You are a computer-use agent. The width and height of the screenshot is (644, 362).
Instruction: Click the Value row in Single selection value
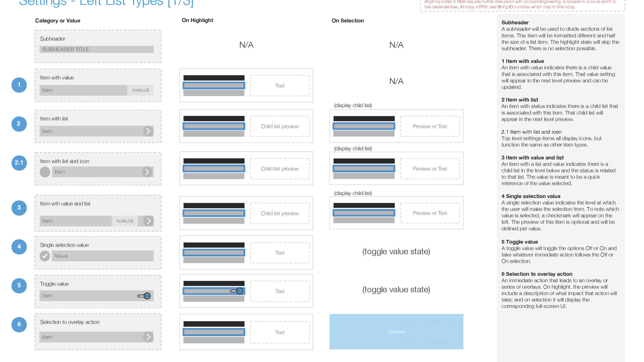click(x=102, y=256)
